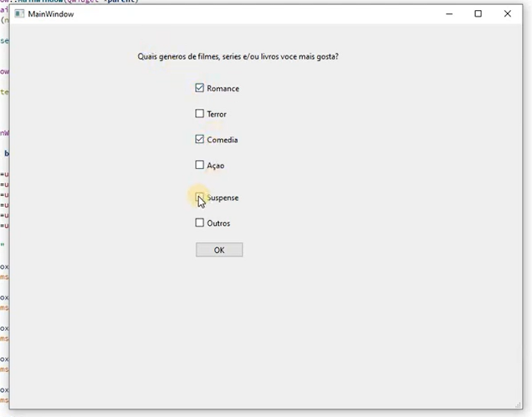Image resolution: width=532 pixels, height=417 pixels.
Task: Click the question label about favorite genres
Action: (x=238, y=57)
